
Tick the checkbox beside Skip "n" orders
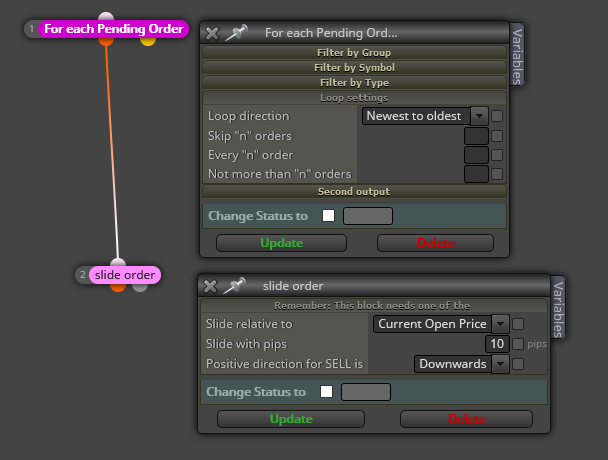click(x=497, y=136)
